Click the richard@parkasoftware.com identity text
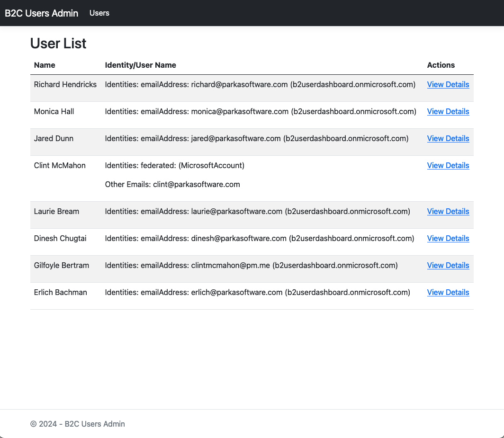Screen dimensions: 504x438 click(261, 84)
